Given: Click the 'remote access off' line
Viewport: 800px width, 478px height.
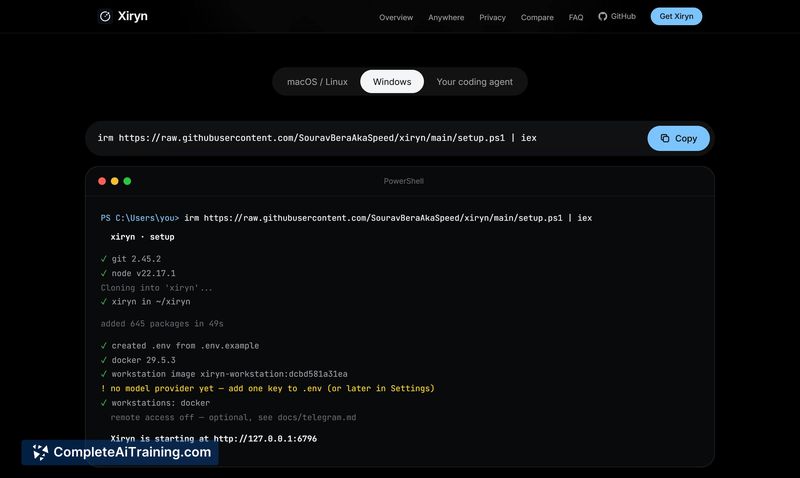Looking at the screenshot, I should 233,417.
